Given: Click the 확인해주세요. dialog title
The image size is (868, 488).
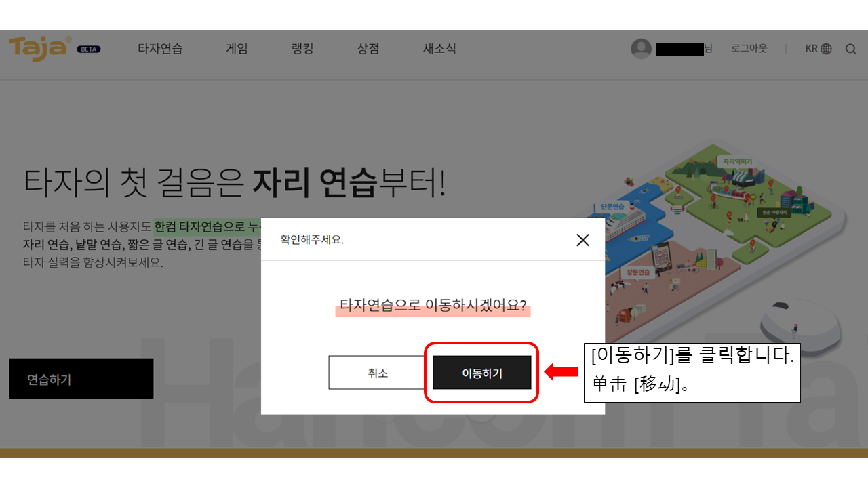Looking at the screenshot, I should tap(312, 239).
